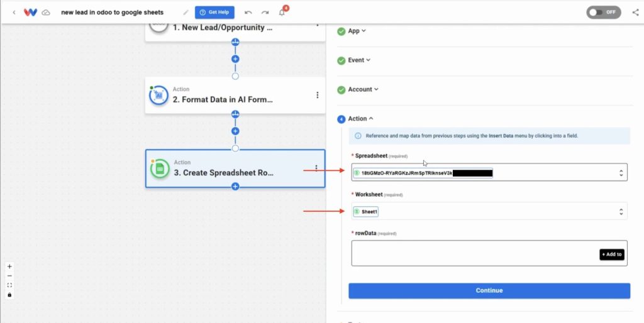The width and height of the screenshot is (644, 323).
Task: Select the Create Spreadsheet Row step card
Action: 235,168
